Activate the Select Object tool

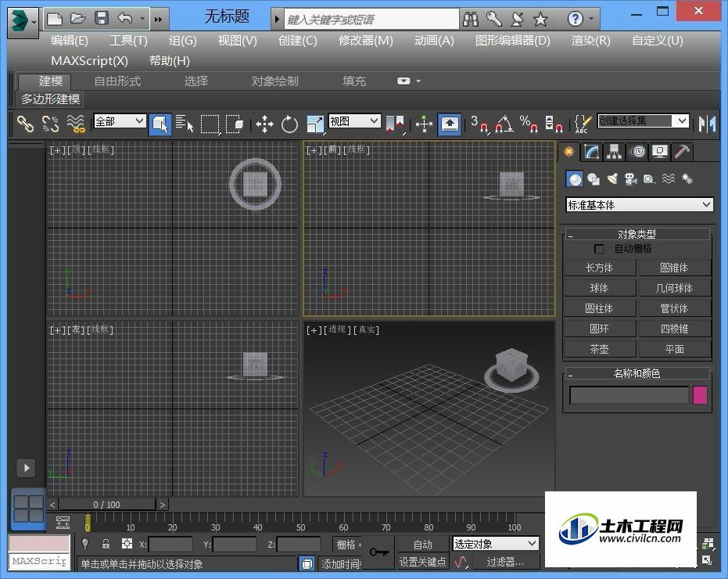[x=160, y=124]
